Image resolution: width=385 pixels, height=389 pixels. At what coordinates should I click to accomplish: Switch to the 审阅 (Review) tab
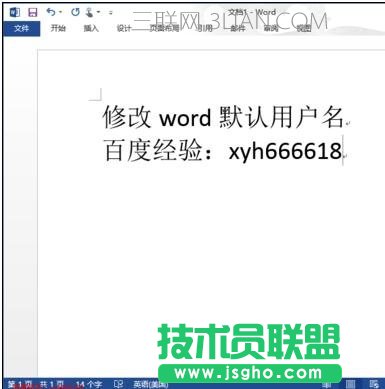click(x=271, y=28)
